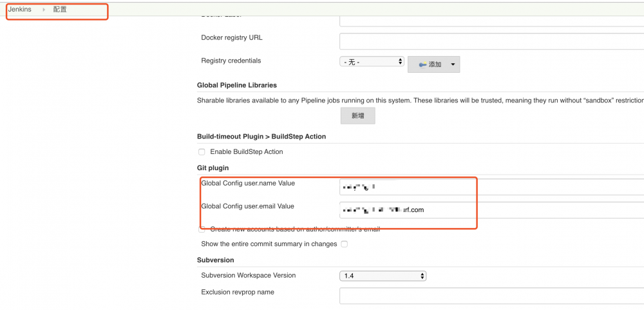Focus the Exclusion revprop name field
644x310 pixels.
click(491, 296)
